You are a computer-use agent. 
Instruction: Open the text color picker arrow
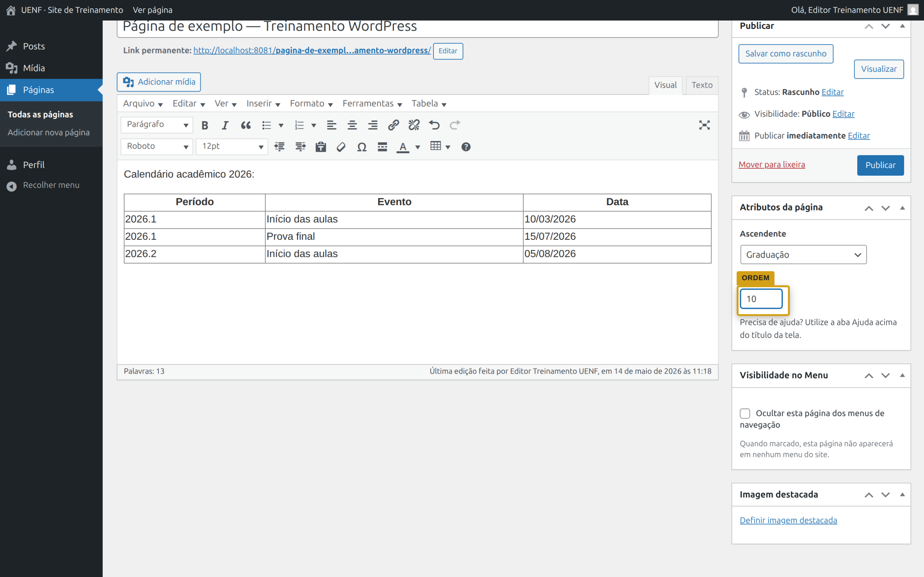417,147
